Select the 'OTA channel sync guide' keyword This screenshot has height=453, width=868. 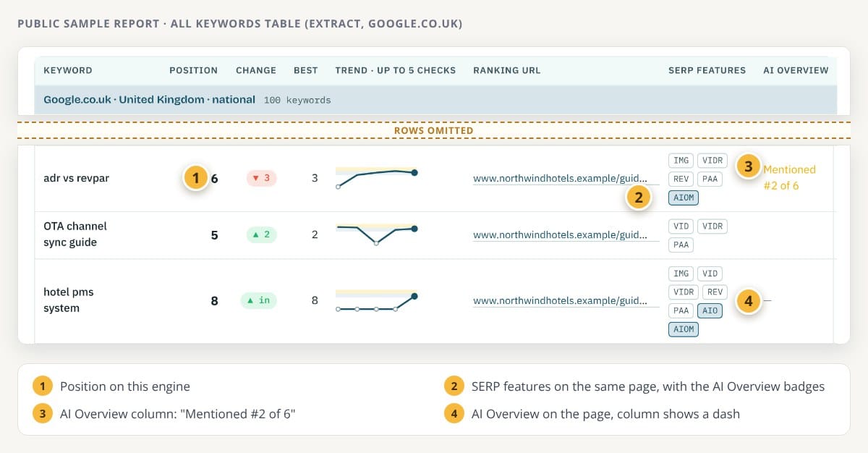pos(75,234)
